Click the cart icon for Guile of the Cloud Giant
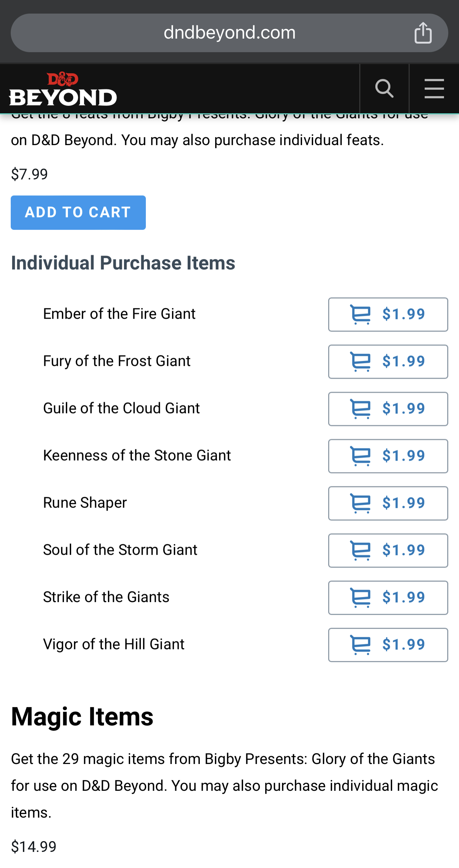459x868 pixels. pyautogui.click(x=360, y=409)
